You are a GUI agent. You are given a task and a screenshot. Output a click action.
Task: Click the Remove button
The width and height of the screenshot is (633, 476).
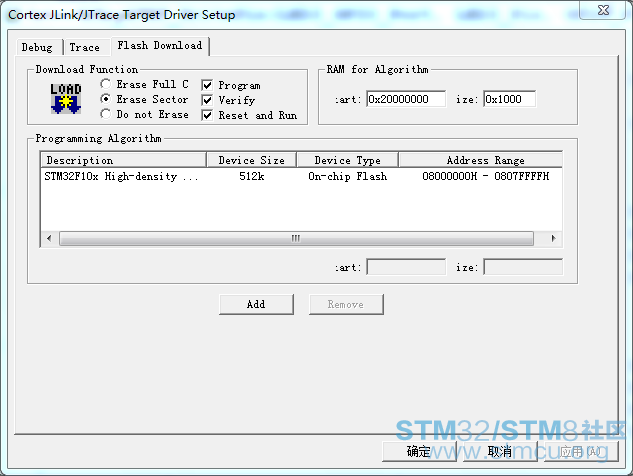coord(346,304)
